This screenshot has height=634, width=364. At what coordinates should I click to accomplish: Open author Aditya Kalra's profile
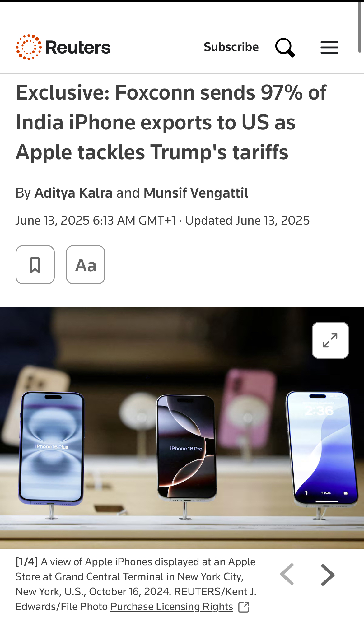click(x=73, y=193)
